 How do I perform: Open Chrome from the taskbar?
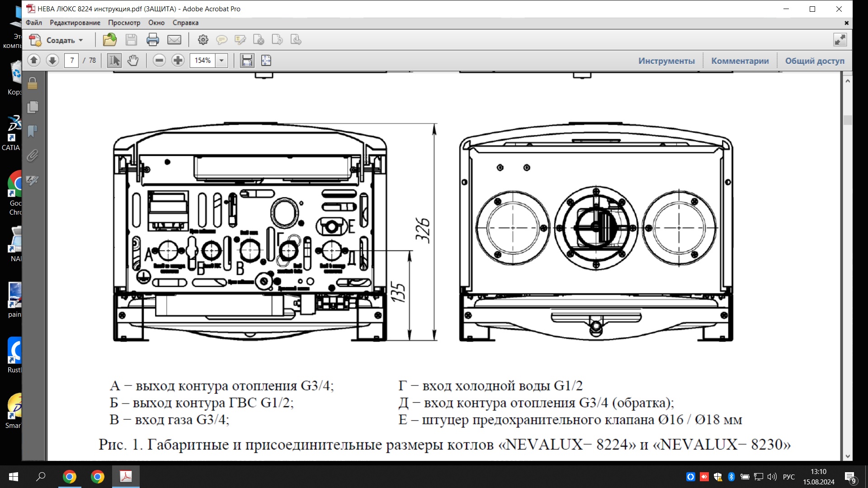coord(70,477)
